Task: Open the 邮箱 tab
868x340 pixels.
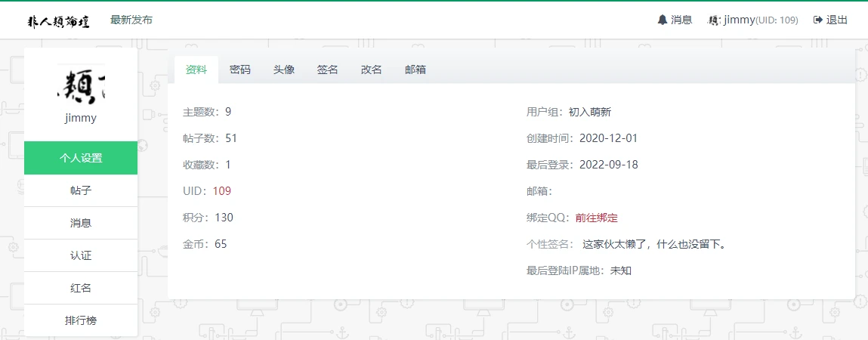Action: point(415,70)
